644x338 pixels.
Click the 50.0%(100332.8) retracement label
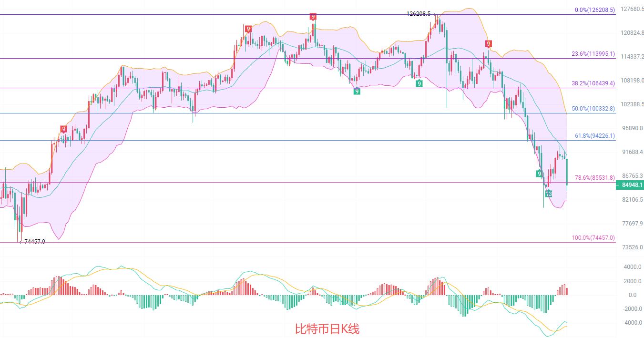point(593,109)
